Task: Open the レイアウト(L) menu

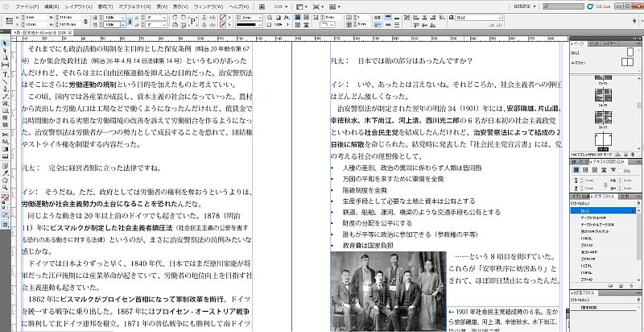Action: [76, 6]
